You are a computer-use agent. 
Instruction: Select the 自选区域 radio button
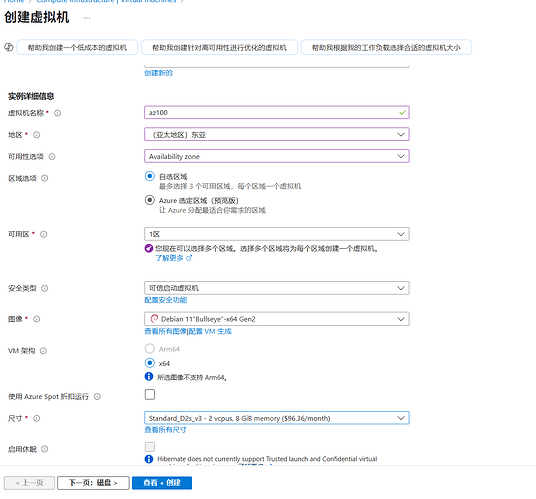(x=150, y=176)
